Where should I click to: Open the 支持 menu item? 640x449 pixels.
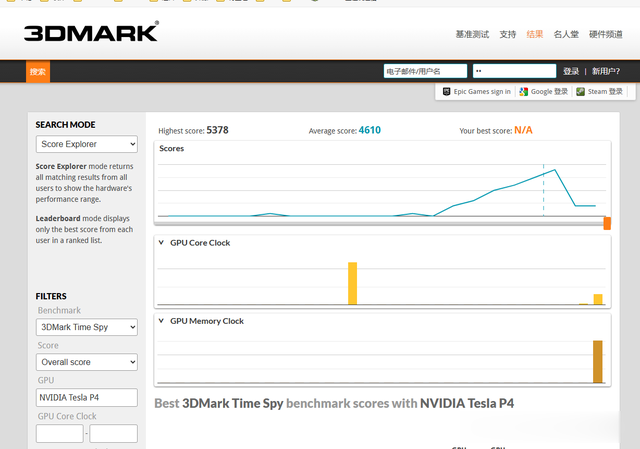point(508,34)
